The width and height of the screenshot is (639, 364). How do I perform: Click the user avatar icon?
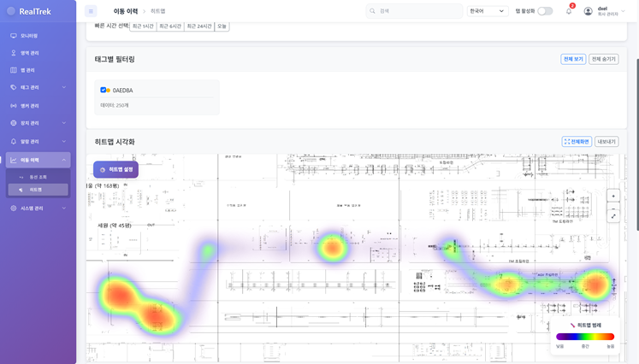pos(588,11)
